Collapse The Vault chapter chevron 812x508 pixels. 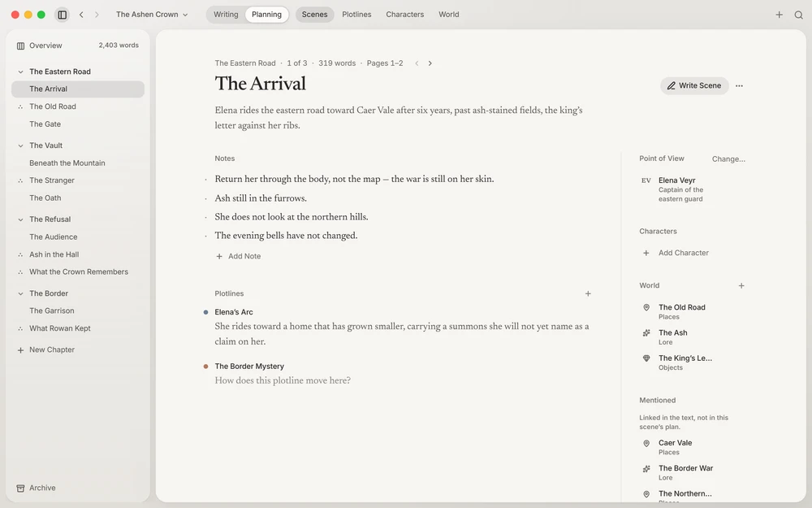pyautogui.click(x=21, y=145)
